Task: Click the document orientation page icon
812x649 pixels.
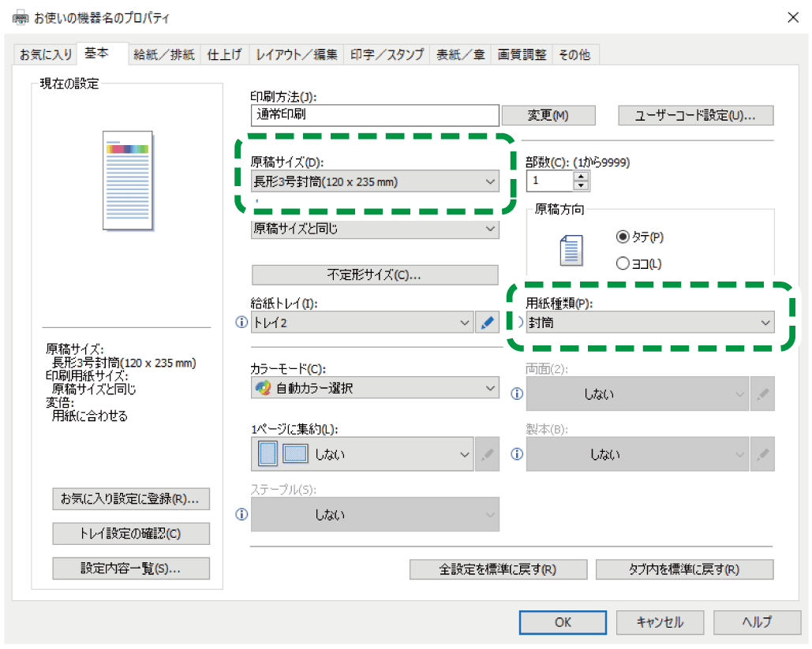Action: 571,250
